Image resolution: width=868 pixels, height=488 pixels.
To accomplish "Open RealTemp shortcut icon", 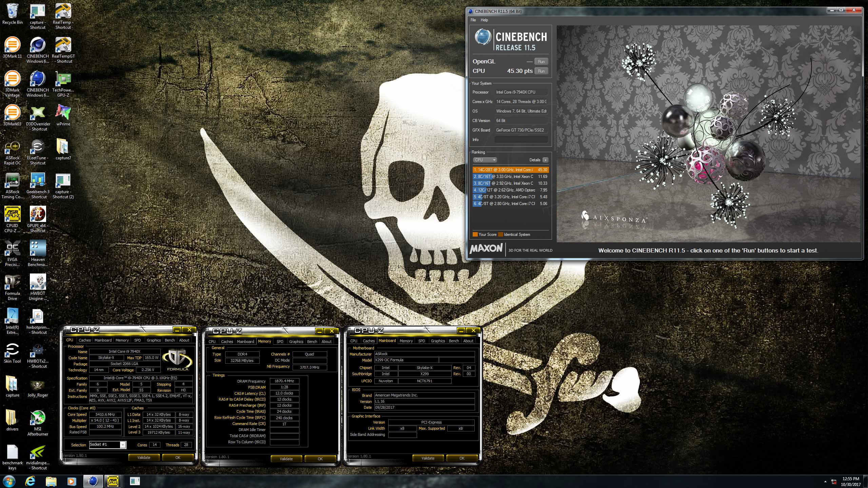I will pos(63,16).
